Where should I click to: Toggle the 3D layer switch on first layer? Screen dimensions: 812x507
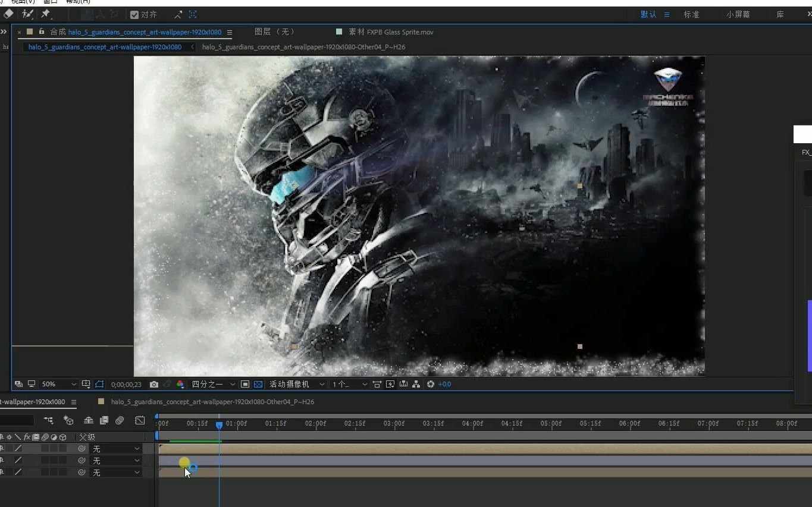tap(62, 449)
